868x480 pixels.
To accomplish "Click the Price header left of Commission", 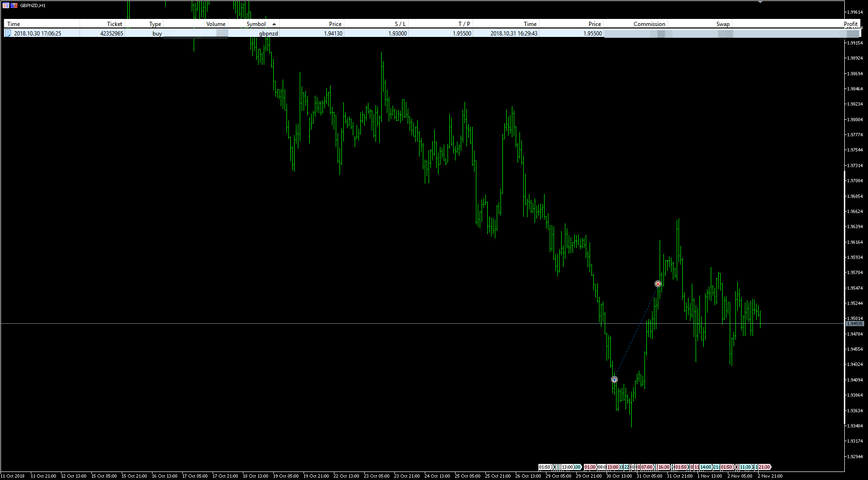I will coord(595,24).
